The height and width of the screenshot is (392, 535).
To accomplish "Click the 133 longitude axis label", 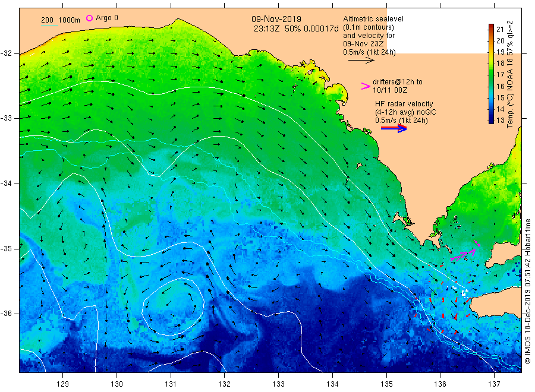I will tap(278, 384).
